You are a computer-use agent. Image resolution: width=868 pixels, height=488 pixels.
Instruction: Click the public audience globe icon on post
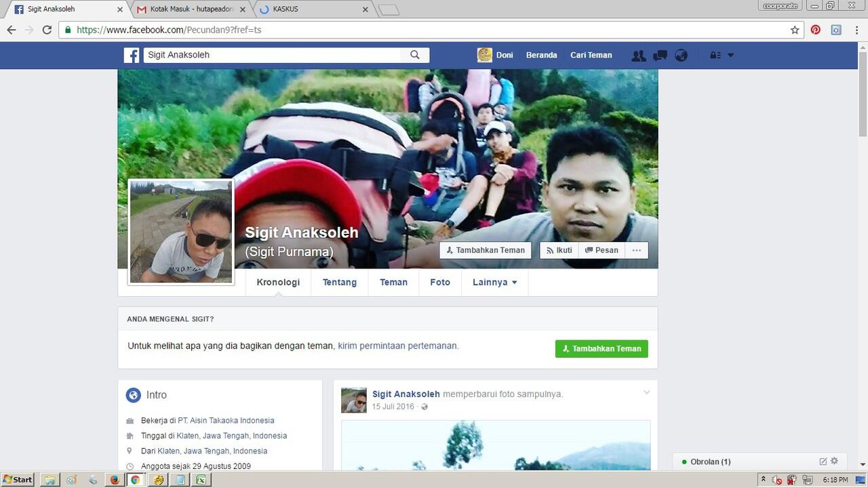[425, 407]
